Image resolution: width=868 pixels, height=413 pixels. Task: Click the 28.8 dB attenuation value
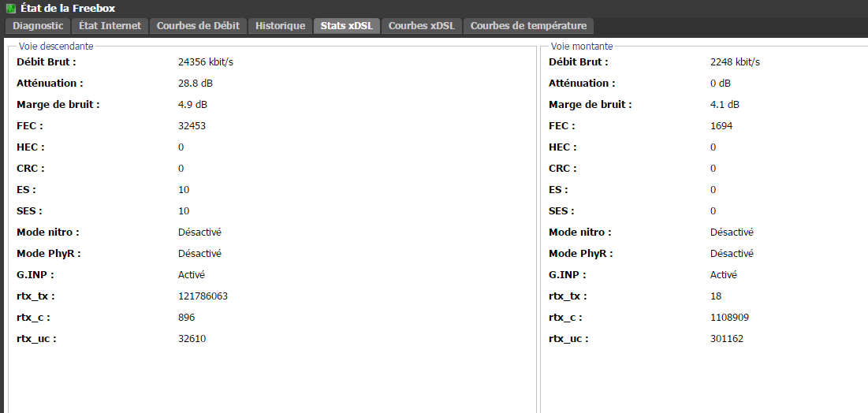(x=196, y=84)
